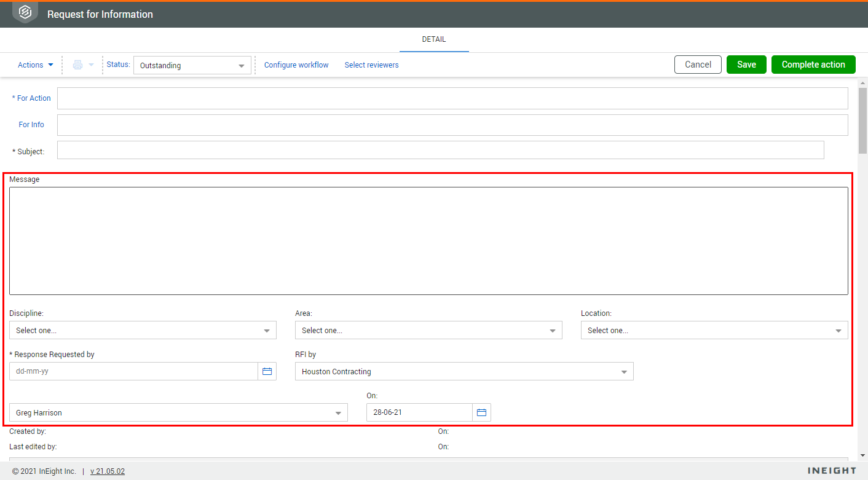The height and width of the screenshot is (480, 868).
Task: Open the Greg Harrison contact dropdown
Action: tap(178, 413)
